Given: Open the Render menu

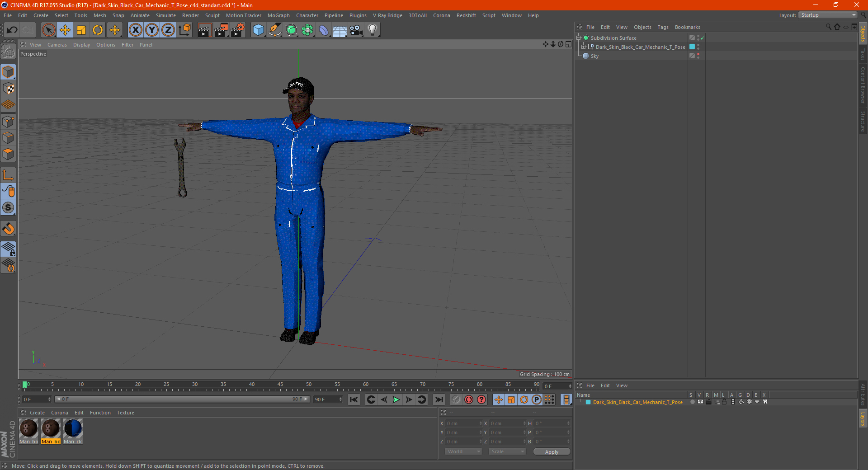Looking at the screenshot, I should [x=190, y=15].
